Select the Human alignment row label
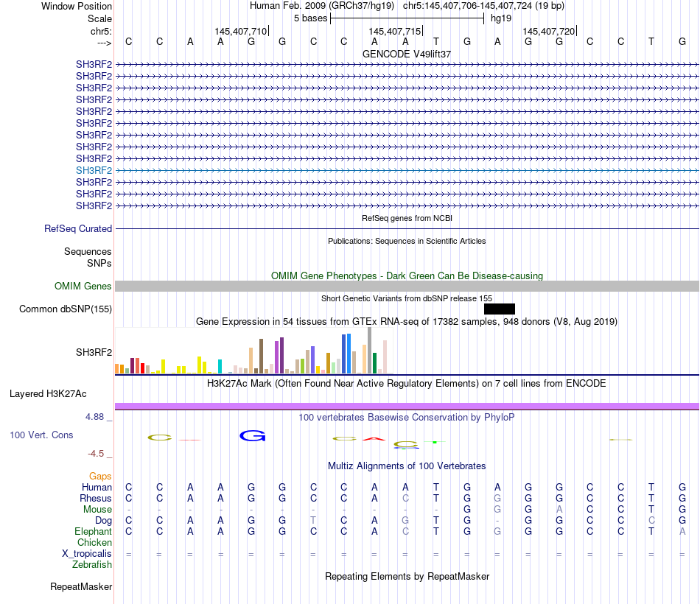This screenshot has width=700, height=604. pyautogui.click(x=97, y=487)
